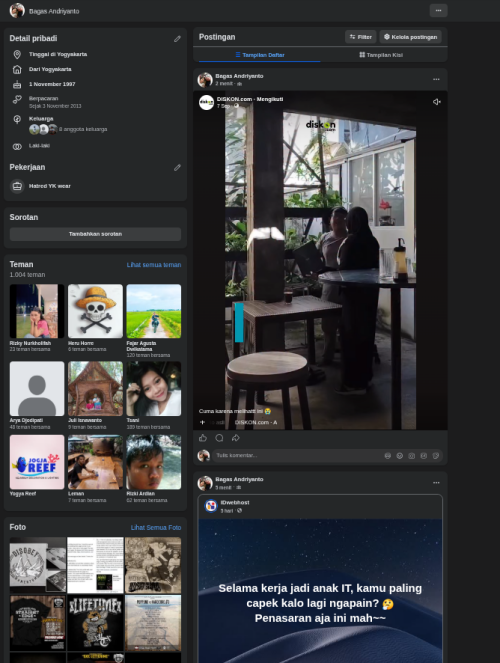Share the DISKON.com video post
This screenshot has width=500, height=663.
pos(235,438)
